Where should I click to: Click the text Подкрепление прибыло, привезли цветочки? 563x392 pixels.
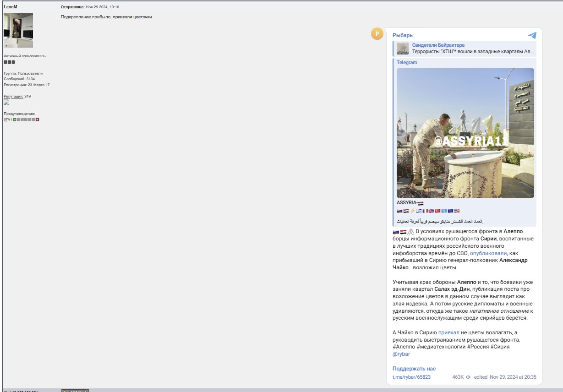point(106,17)
